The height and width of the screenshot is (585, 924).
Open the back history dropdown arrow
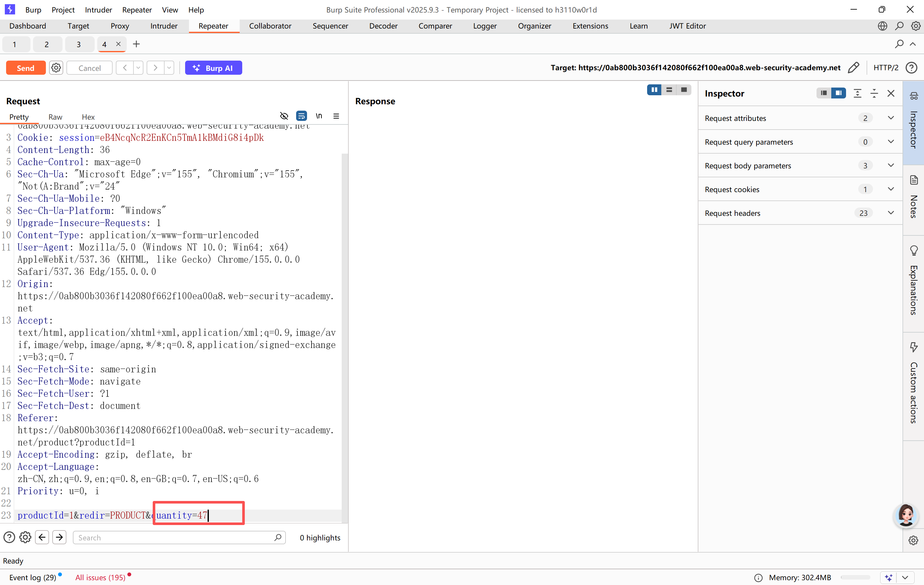(138, 68)
